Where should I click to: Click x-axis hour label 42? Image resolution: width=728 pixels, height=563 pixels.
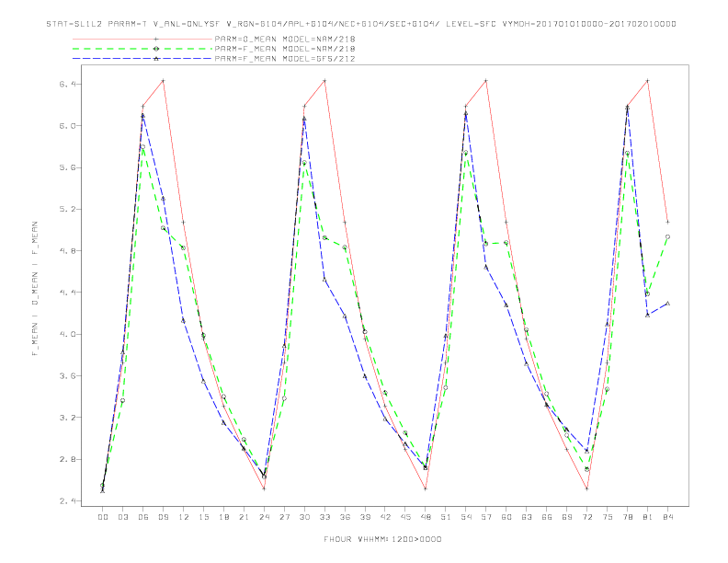pos(385,517)
